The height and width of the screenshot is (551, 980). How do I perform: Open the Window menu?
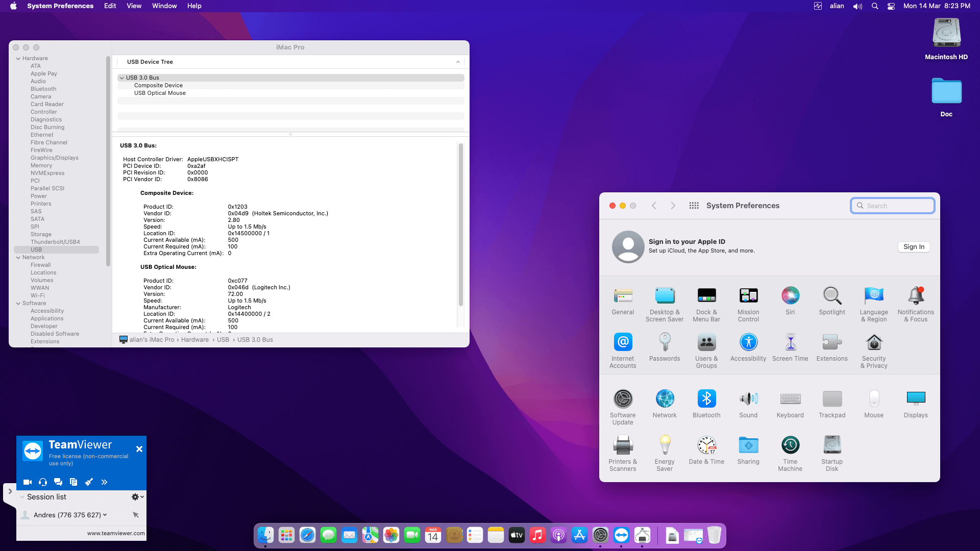[164, 6]
